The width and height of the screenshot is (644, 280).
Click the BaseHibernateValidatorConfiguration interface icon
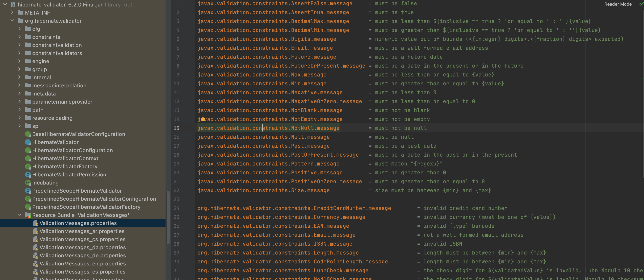point(28,134)
